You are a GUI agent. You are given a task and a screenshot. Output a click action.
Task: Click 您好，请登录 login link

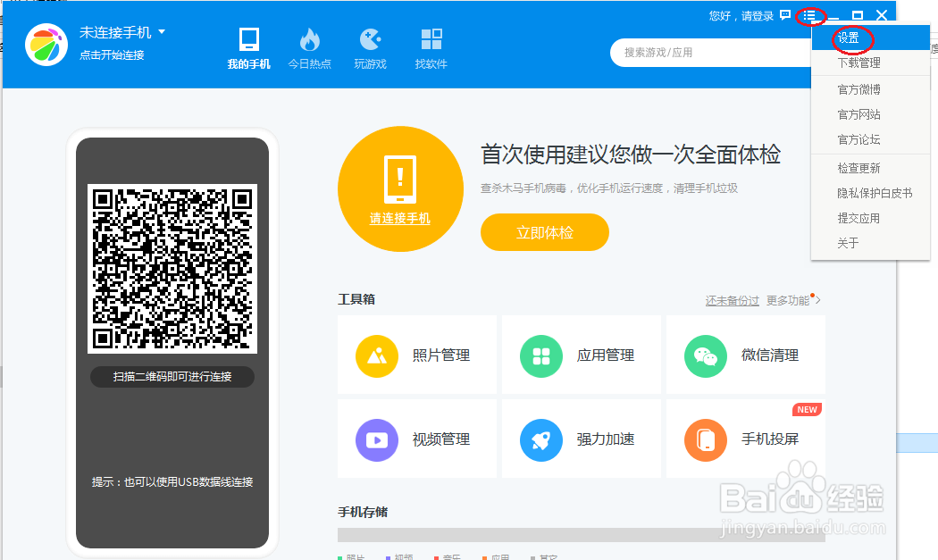[741, 16]
